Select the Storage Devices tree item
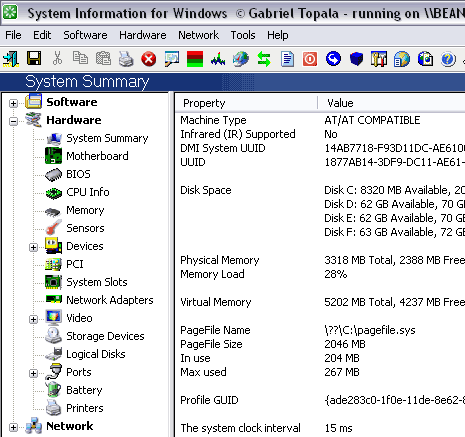The height and width of the screenshot is (437, 465). [x=105, y=336]
